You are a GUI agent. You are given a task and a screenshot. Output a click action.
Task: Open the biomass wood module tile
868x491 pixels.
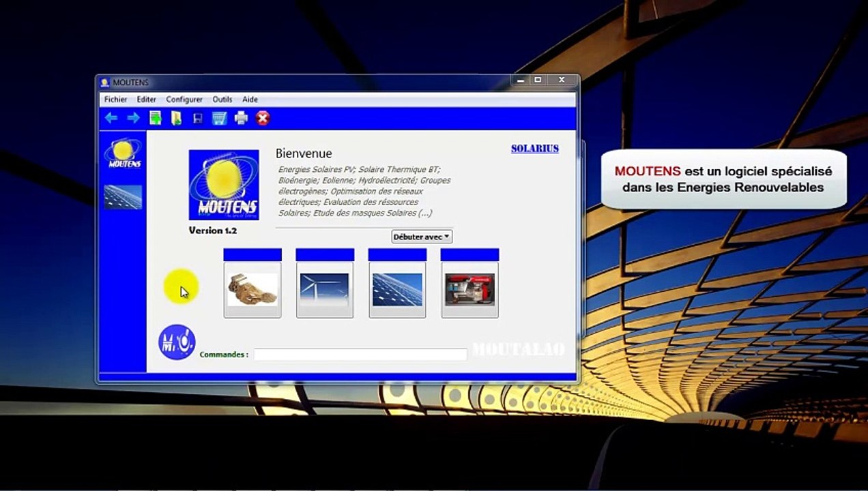pos(252,289)
